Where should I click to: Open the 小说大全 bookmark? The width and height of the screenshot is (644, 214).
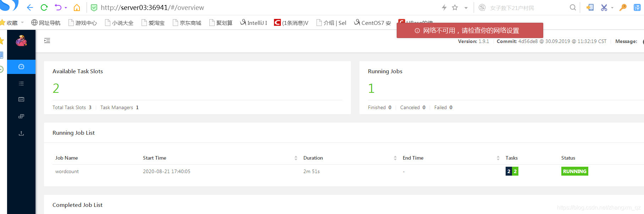click(x=119, y=23)
